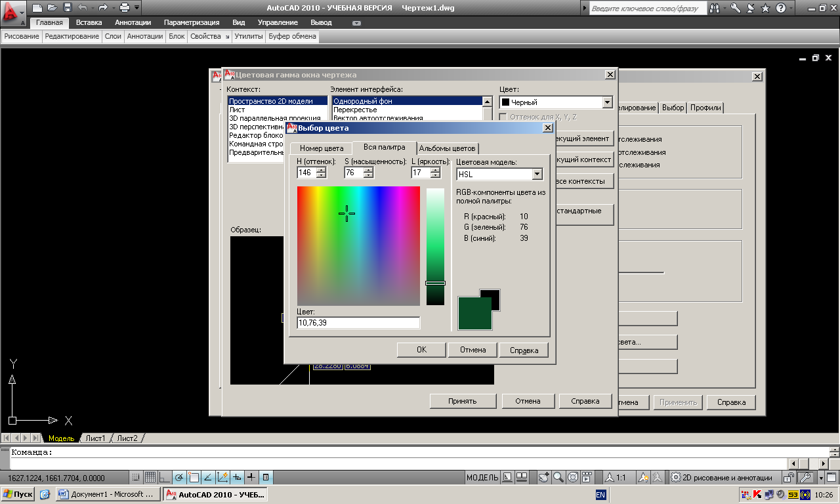The image size is (840, 504).
Task: Expand the quick access toolbar customize arrow
Action: (x=136, y=8)
